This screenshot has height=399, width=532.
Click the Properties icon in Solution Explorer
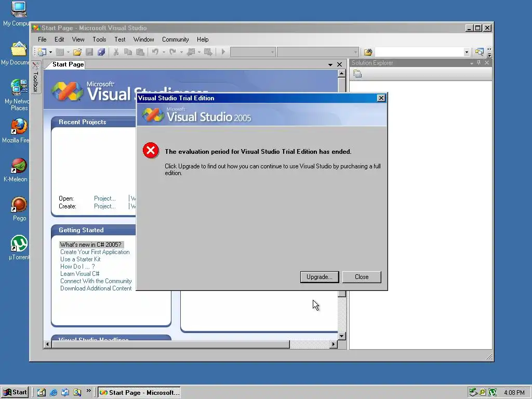tap(357, 74)
